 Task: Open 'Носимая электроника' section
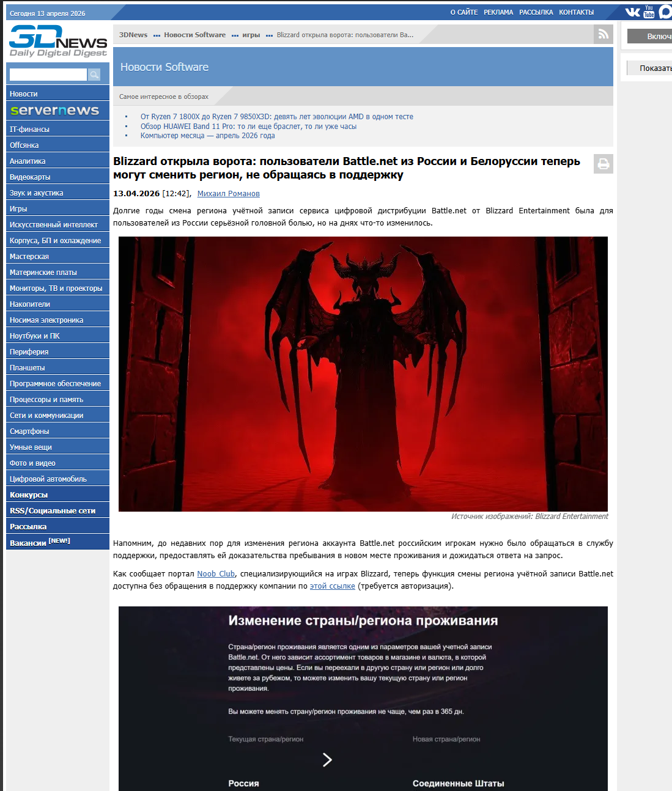57,320
